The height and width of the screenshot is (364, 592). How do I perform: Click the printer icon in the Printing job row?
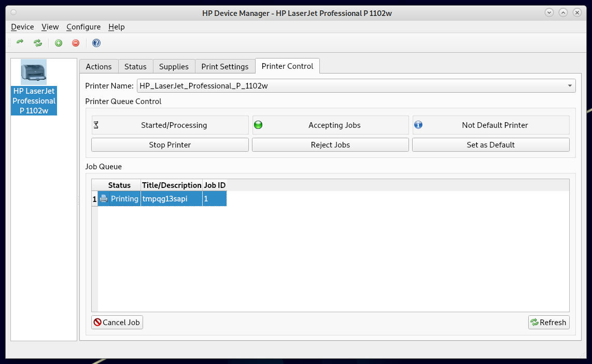[104, 198]
